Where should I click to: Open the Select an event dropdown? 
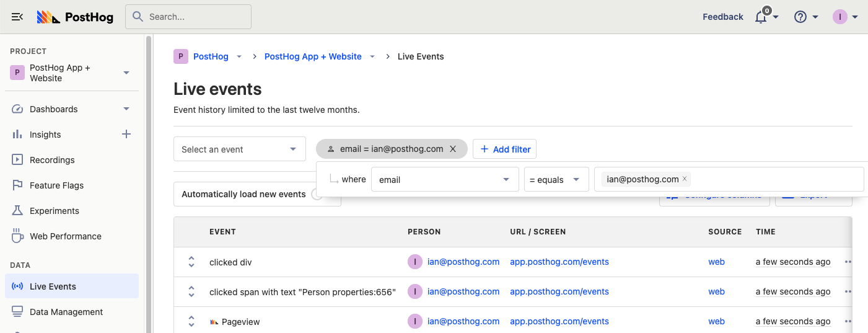(x=239, y=149)
